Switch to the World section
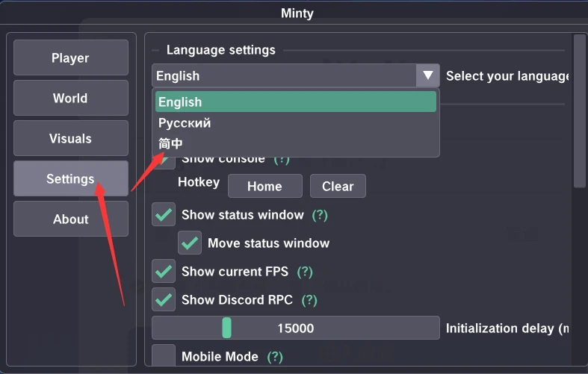The image size is (588, 374). coord(70,99)
